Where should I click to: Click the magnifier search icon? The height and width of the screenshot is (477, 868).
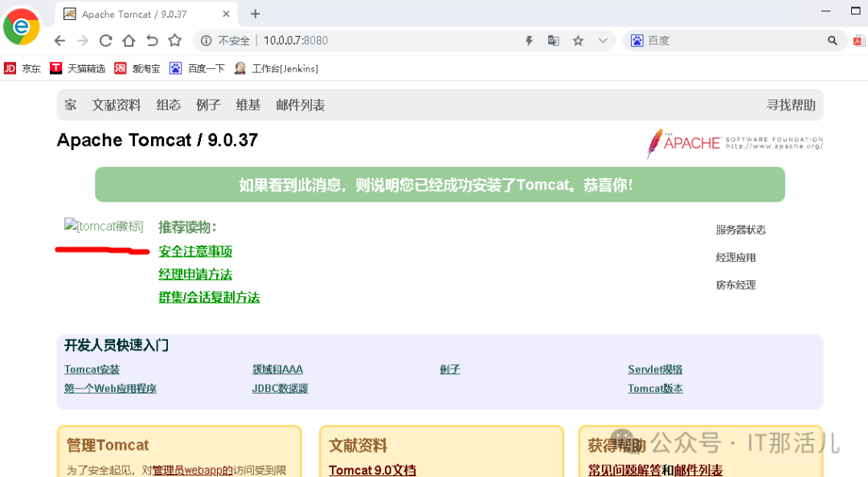tap(832, 40)
